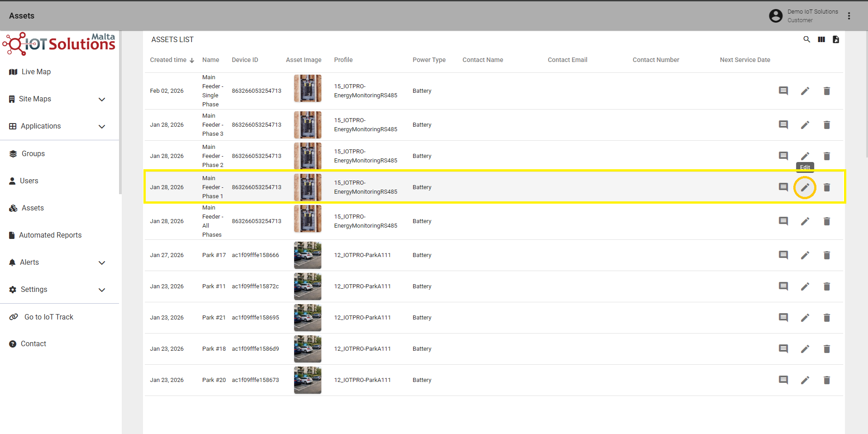The image size is (868, 434).
Task: Open comments for Main Feeder - Phase 3
Action: (x=783, y=125)
